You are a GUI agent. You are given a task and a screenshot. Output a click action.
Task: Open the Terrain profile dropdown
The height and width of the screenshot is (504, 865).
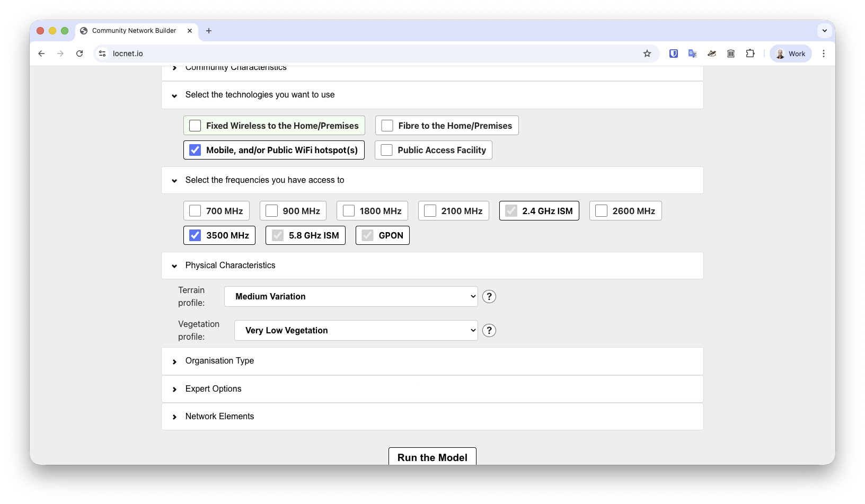pyautogui.click(x=351, y=297)
